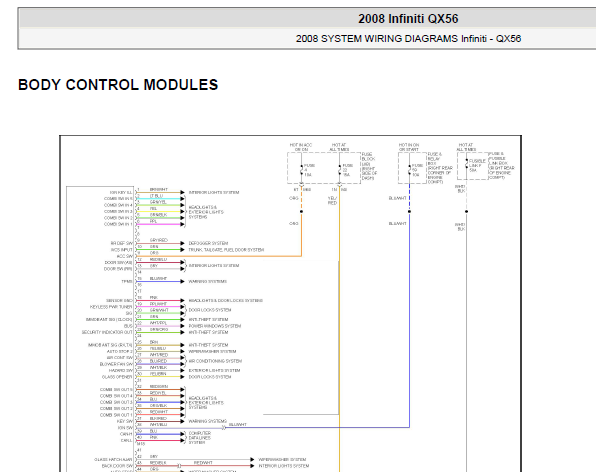
Task: Click 'WARNING SYSTEMS' reference on the TPMS line
Action: [x=208, y=282]
